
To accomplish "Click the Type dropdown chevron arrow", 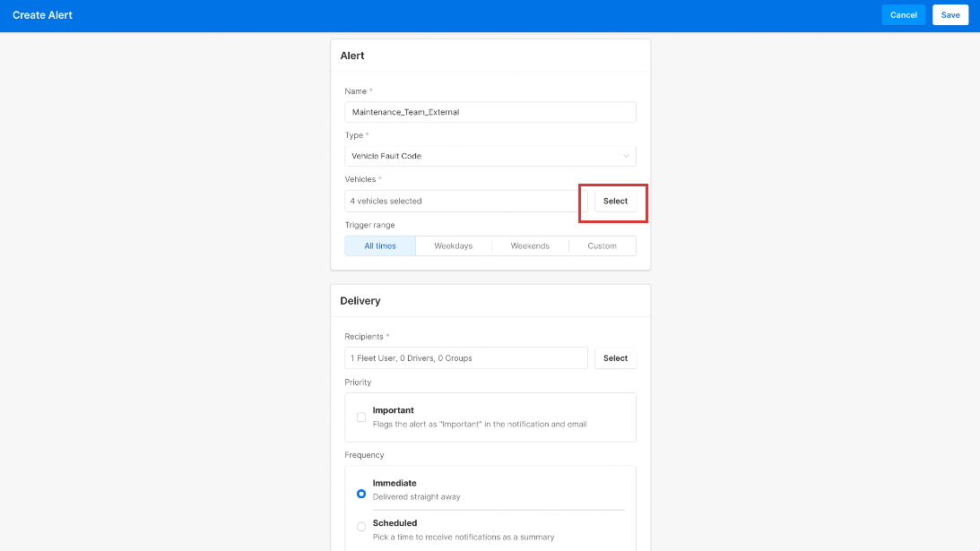I will (x=626, y=156).
